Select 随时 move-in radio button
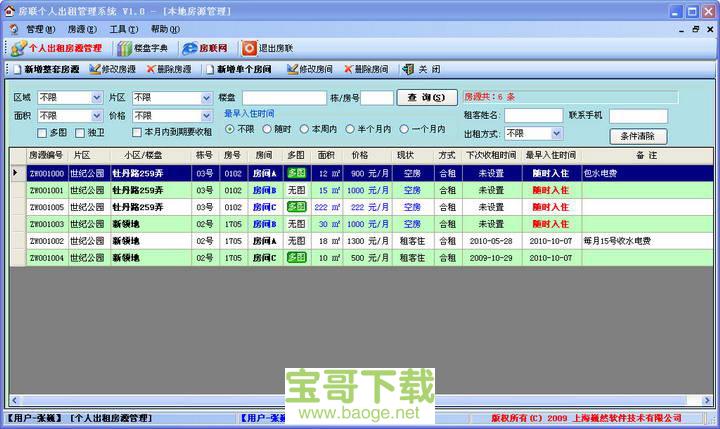The width and height of the screenshot is (720, 429). [x=267, y=130]
